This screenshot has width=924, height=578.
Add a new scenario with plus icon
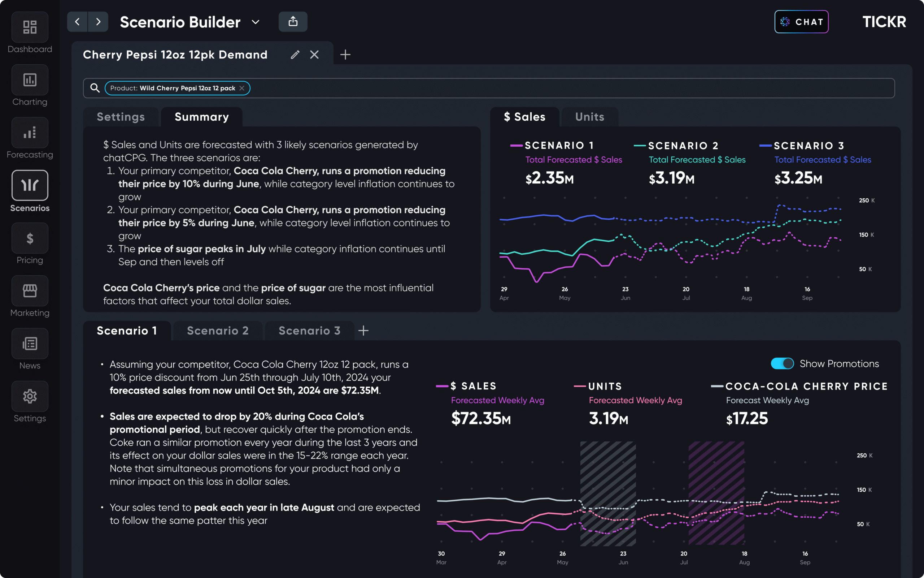[363, 331]
